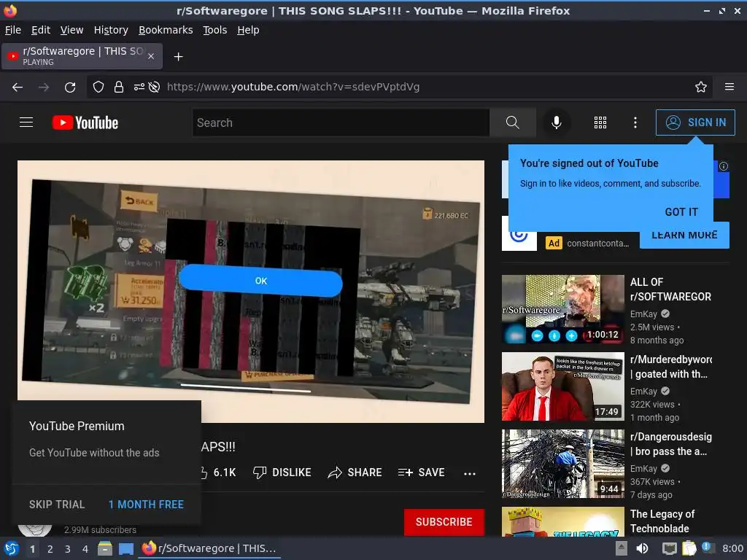This screenshot has width=747, height=560.
Task: Click the YouTube Search field
Action: point(341,122)
